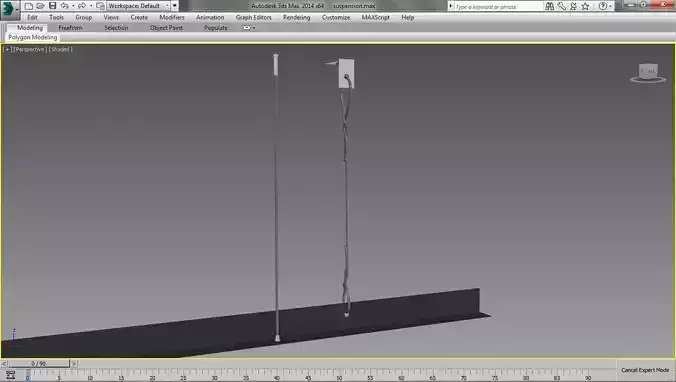The height and width of the screenshot is (382, 676).
Task: Open the Communication Center satellite icon
Action: click(x=573, y=6)
